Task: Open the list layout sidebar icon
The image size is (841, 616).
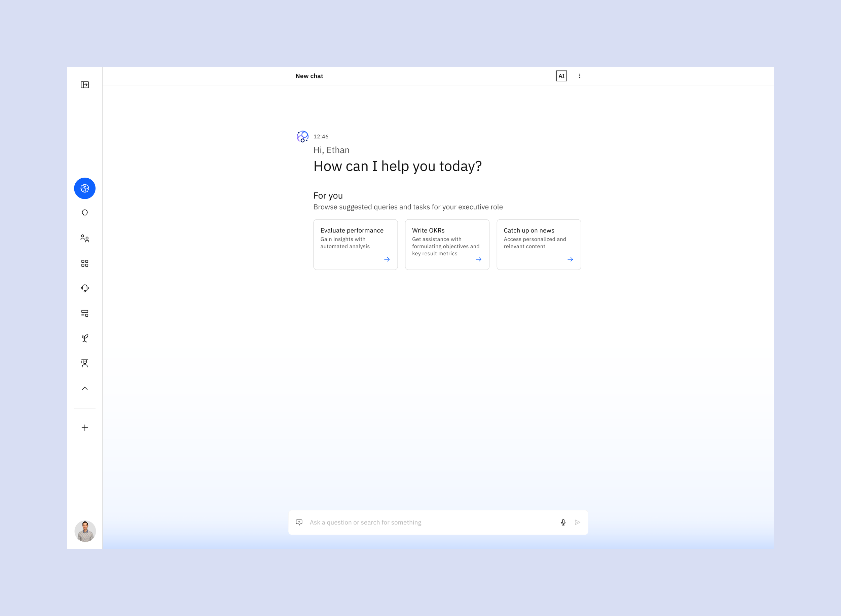Action: click(x=85, y=313)
